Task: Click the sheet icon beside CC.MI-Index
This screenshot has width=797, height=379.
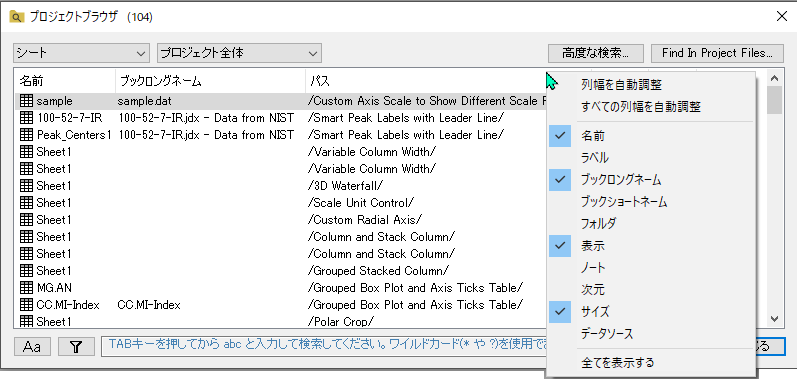Action: point(26,305)
